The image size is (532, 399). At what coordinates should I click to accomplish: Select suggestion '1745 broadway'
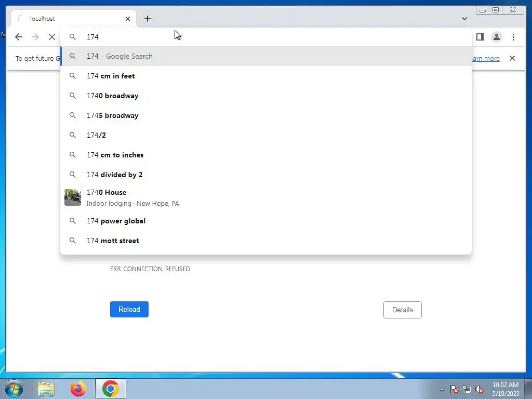(x=266, y=115)
